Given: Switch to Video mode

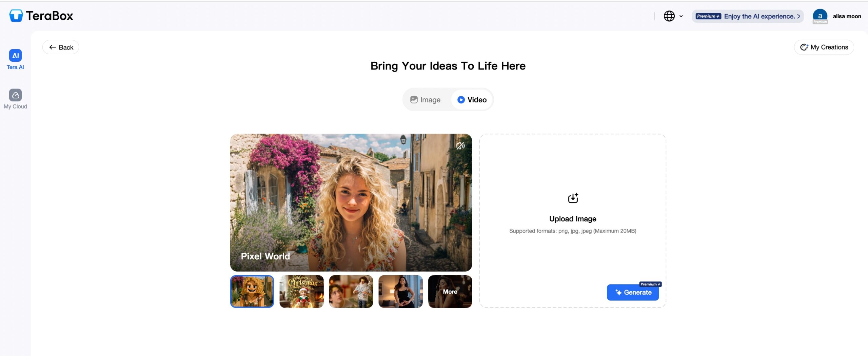Looking at the screenshot, I should (472, 100).
